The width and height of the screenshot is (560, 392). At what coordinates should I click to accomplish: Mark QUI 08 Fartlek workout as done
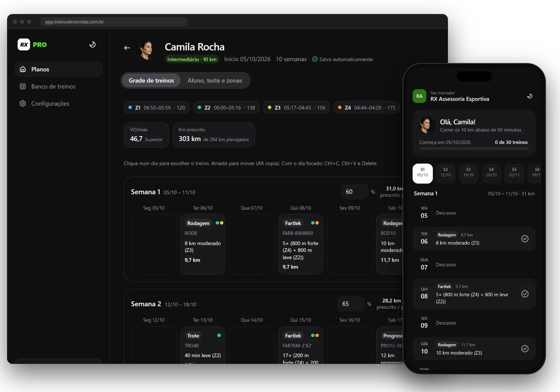(525, 294)
